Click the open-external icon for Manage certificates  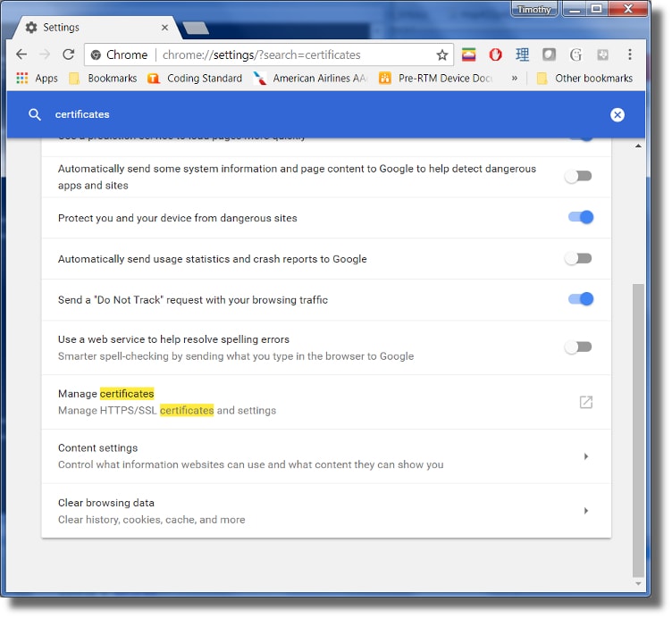click(585, 402)
